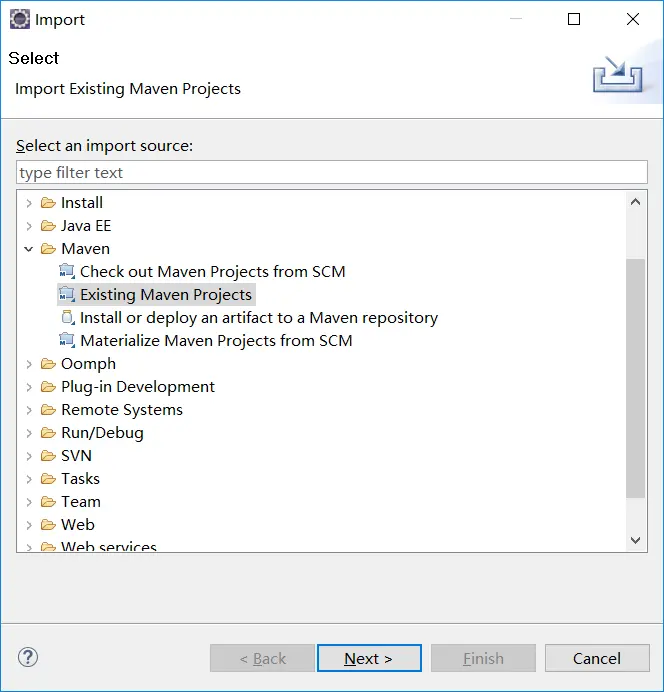The width and height of the screenshot is (664, 692).
Task: Click the Next > button
Action: [369, 658]
